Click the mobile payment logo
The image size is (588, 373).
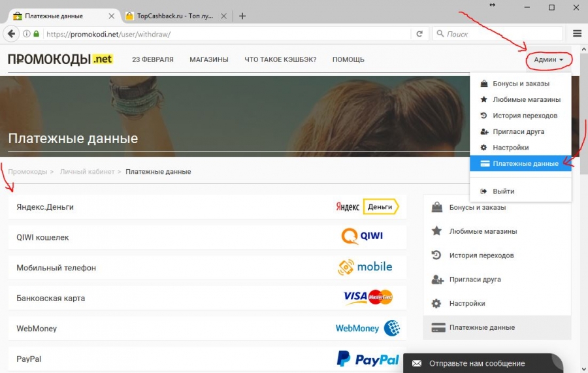point(365,267)
